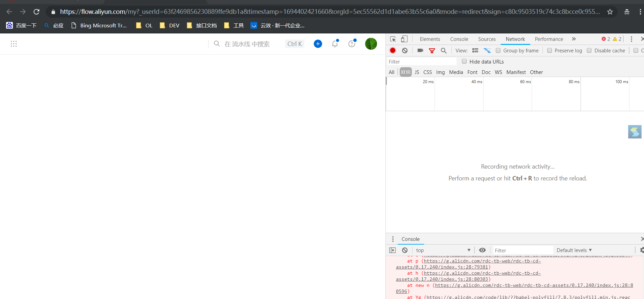Image resolution: width=644 pixels, height=299 pixels.
Task: Select the Network tab
Action: pyautogui.click(x=515, y=39)
